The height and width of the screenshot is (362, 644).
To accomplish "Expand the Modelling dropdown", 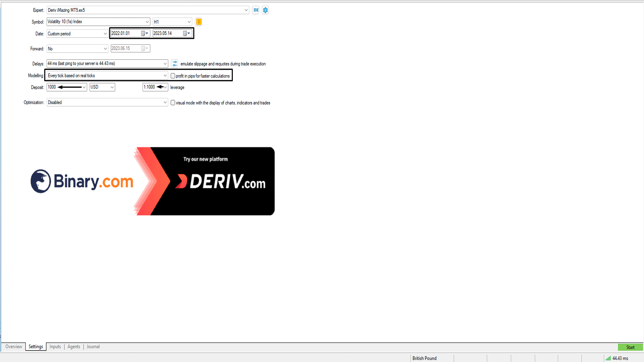I will coord(165,75).
